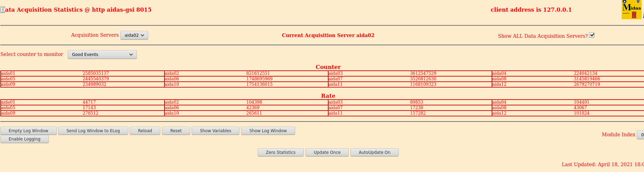Click the Reload button
644x172 pixels.
145,131
